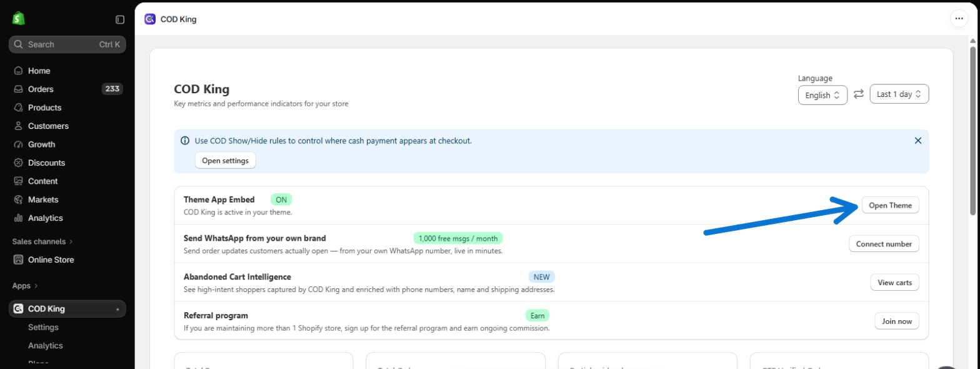Click Join now for the Referral program
The height and width of the screenshot is (369, 980).
(897, 321)
